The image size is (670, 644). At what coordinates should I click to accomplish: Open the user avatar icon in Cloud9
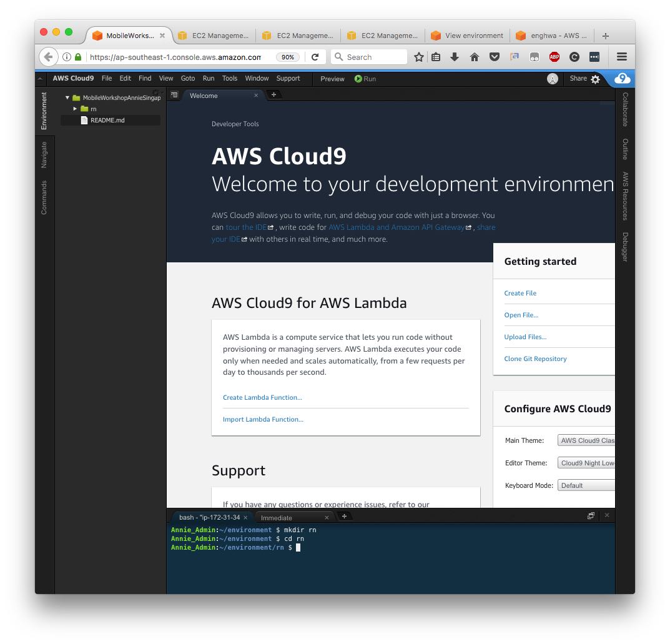(553, 79)
